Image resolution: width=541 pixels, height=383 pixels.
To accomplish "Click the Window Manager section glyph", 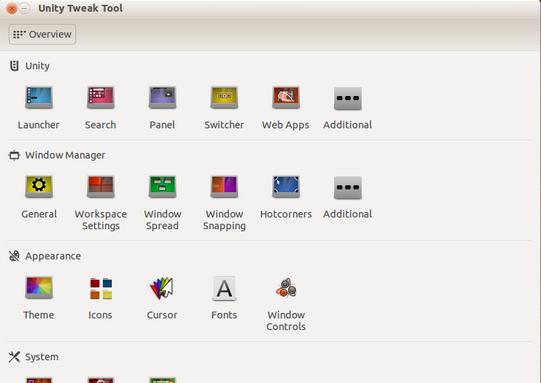I will [14, 156].
